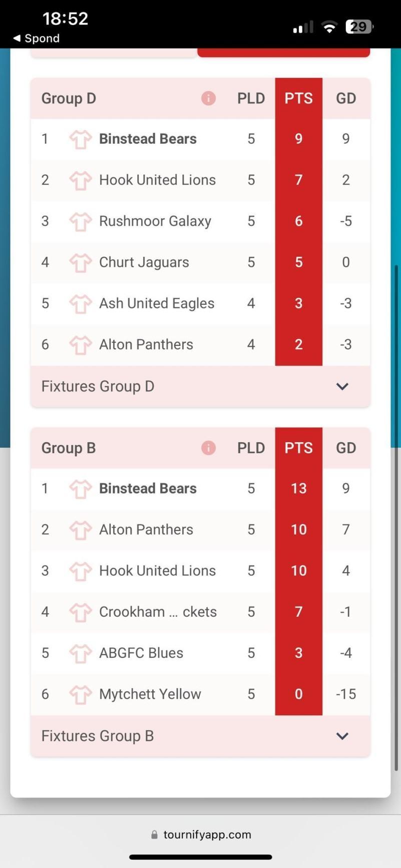Select the GD column header in Group B
401x868 pixels.
[x=346, y=448]
